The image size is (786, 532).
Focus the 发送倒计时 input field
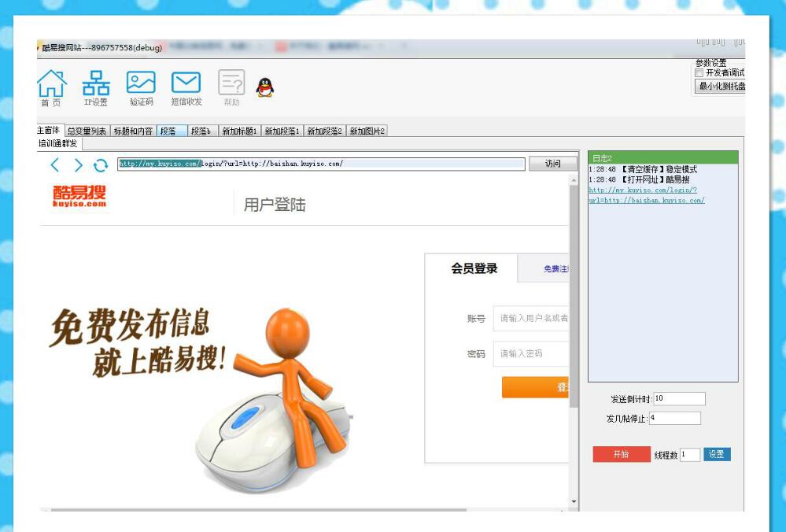pos(679,399)
